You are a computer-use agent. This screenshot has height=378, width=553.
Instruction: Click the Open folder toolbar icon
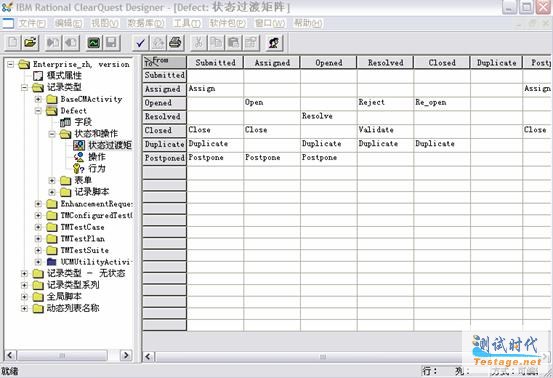click(30, 43)
